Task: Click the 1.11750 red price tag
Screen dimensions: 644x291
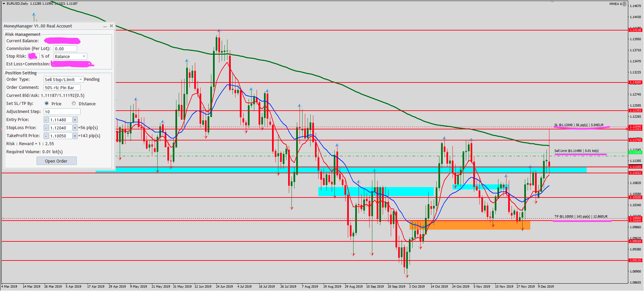Action: (x=635, y=140)
